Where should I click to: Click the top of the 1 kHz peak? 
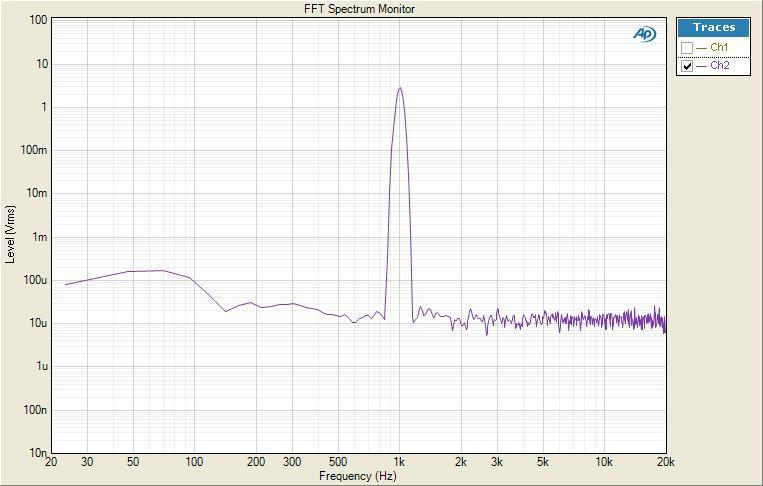[400, 88]
